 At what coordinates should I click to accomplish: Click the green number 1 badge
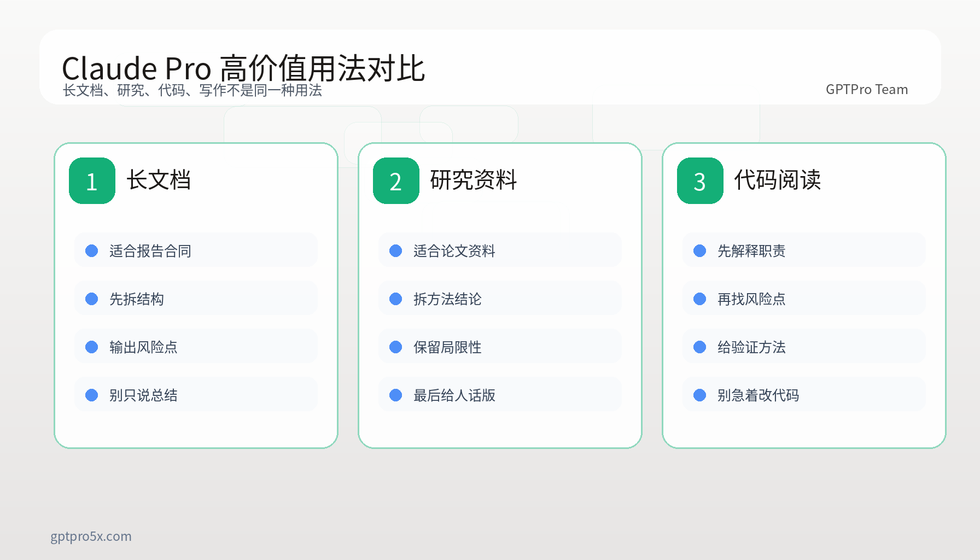(92, 181)
